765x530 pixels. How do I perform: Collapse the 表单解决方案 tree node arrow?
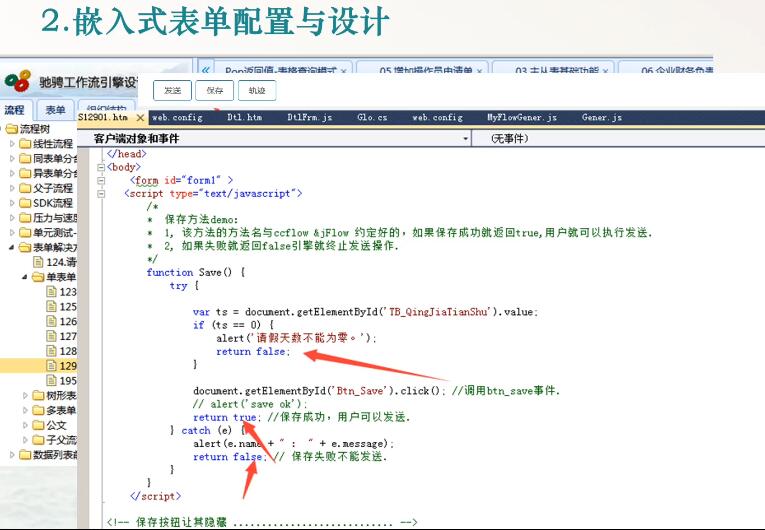coord(11,247)
